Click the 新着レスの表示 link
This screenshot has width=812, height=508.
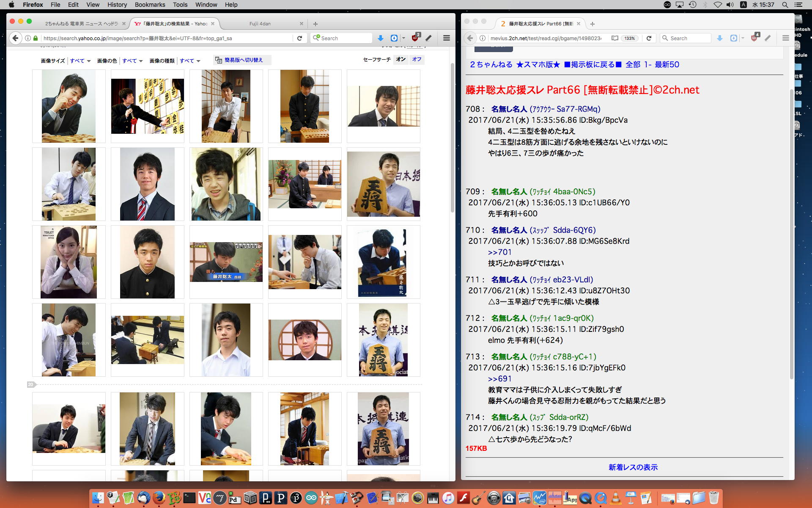coord(633,467)
